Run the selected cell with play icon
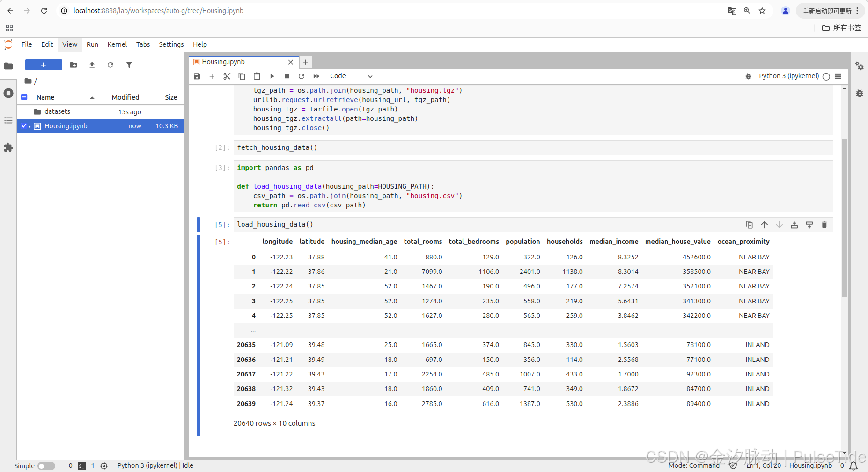The image size is (868, 472). (272, 76)
